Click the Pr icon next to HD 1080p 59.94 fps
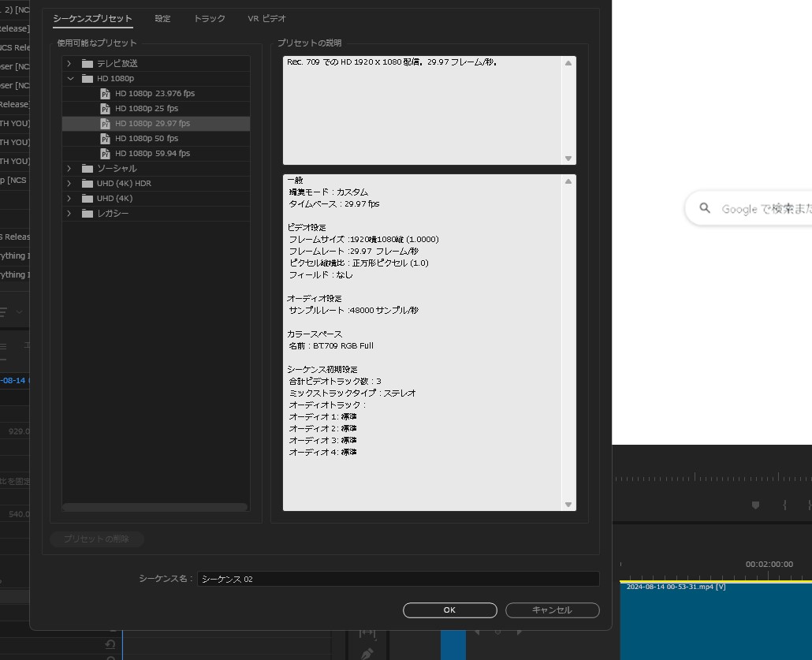This screenshot has width=812, height=660. pos(106,153)
